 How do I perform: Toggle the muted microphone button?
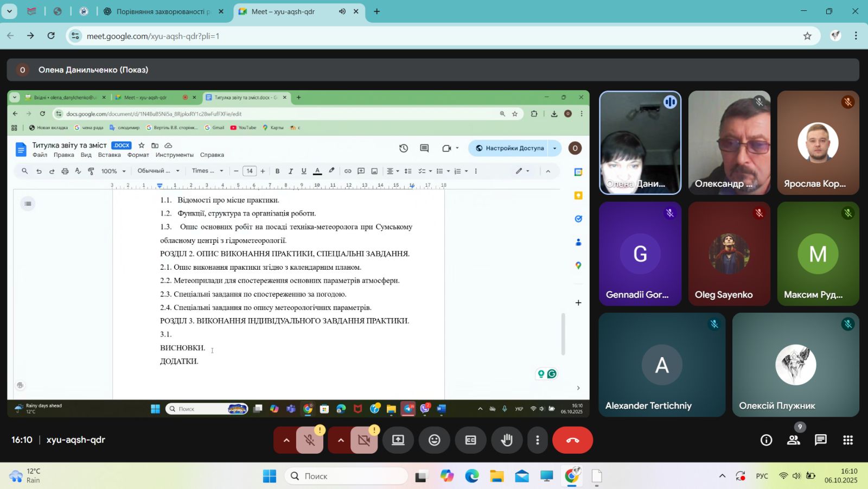(x=310, y=440)
